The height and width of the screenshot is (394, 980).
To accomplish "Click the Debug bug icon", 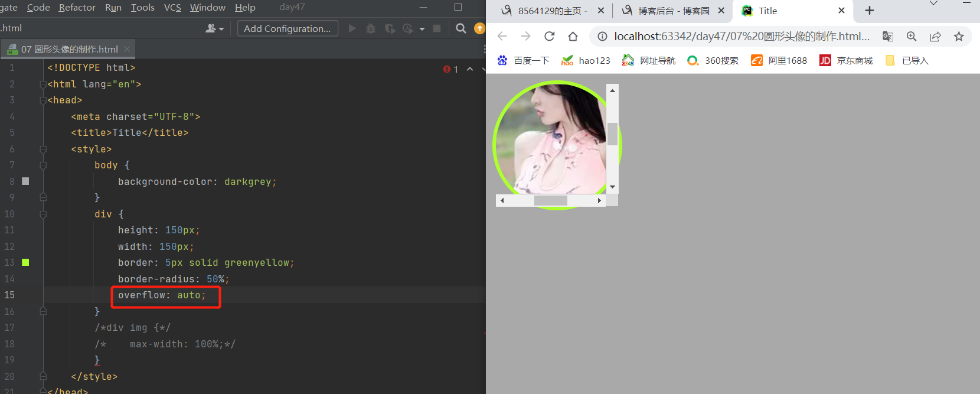I will point(371,28).
